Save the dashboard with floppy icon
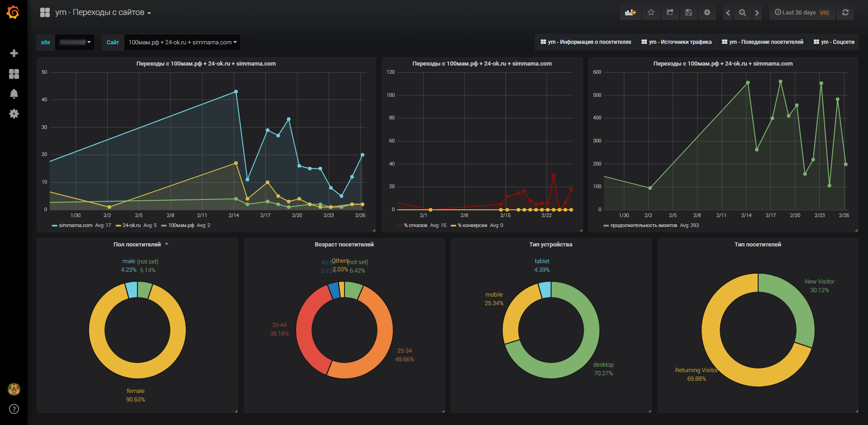868x425 pixels. (x=689, y=13)
